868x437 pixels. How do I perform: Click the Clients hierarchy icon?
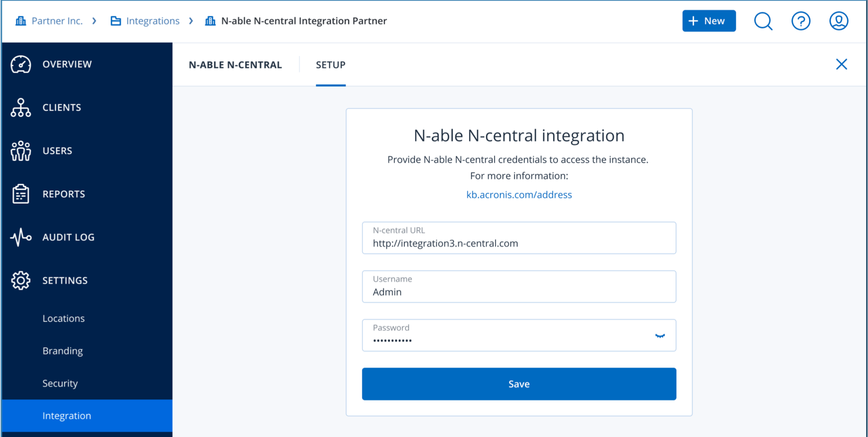(x=21, y=108)
